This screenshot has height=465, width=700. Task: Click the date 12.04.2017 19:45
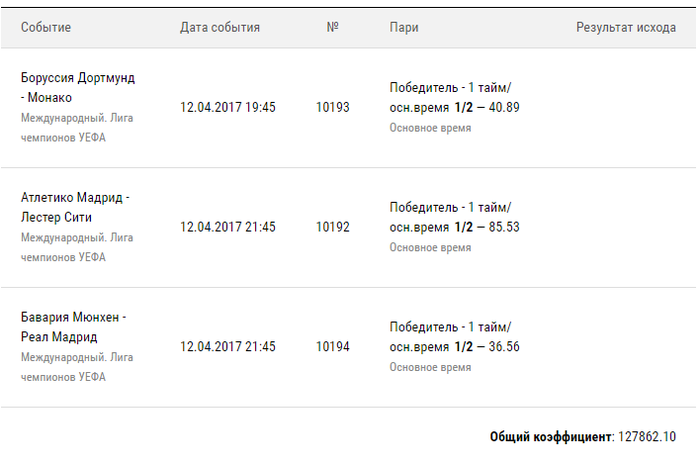click(228, 107)
